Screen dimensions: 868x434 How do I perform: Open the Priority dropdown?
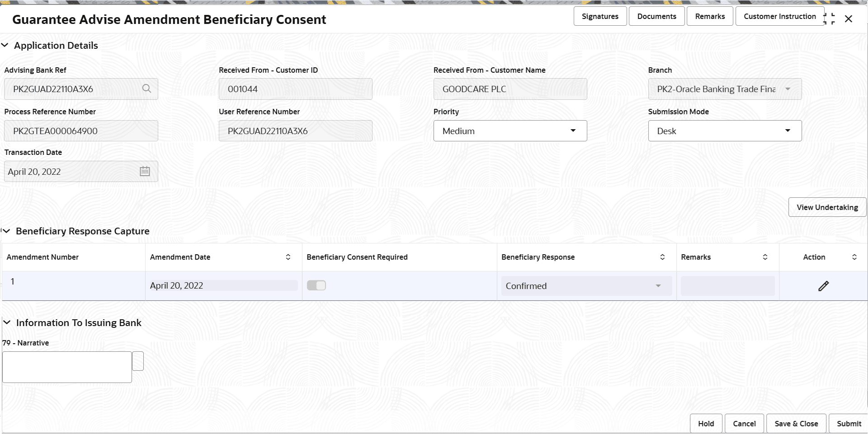click(x=573, y=131)
